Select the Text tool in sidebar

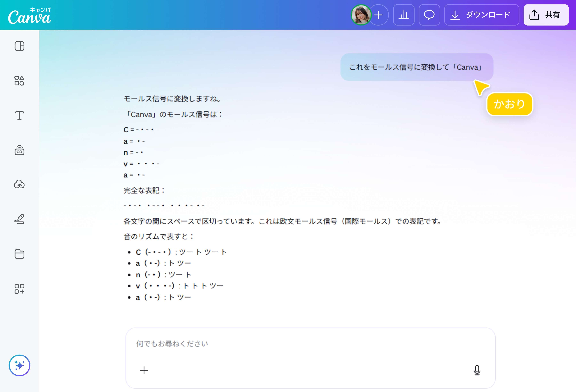19,116
